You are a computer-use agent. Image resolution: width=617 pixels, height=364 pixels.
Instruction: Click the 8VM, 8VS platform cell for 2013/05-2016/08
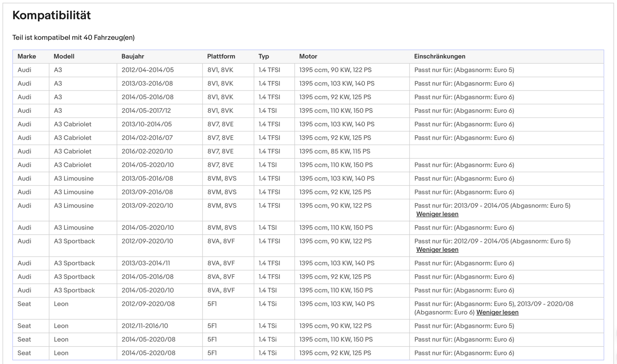(x=222, y=179)
